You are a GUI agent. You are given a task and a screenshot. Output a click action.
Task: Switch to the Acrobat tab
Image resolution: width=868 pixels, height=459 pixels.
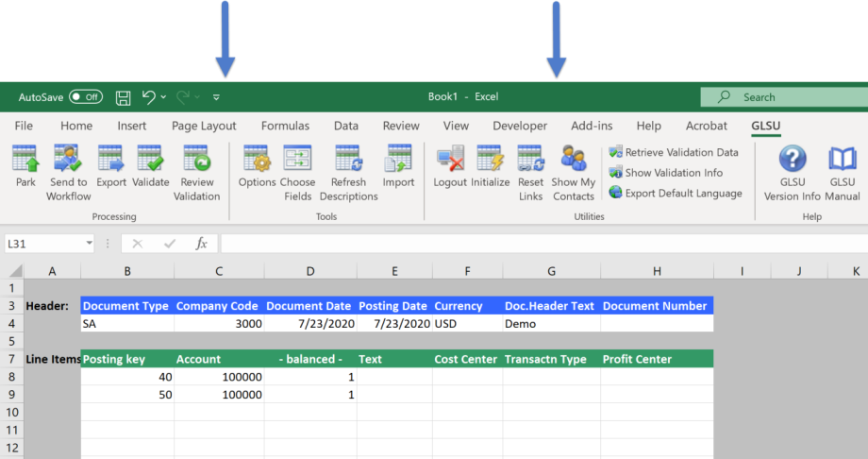point(707,126)
